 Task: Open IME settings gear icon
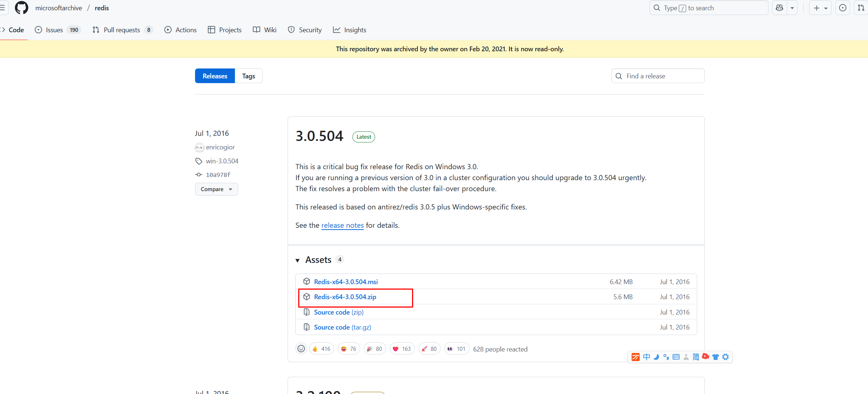click(726, 357)
